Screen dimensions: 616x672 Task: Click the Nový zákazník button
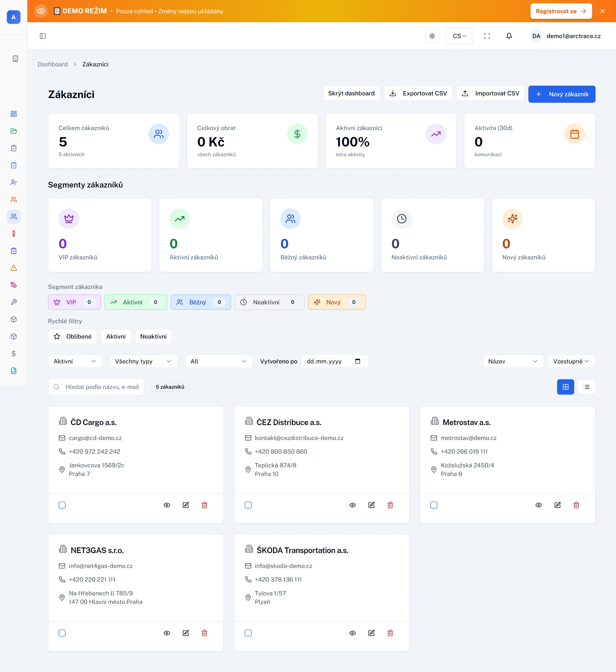562,94
